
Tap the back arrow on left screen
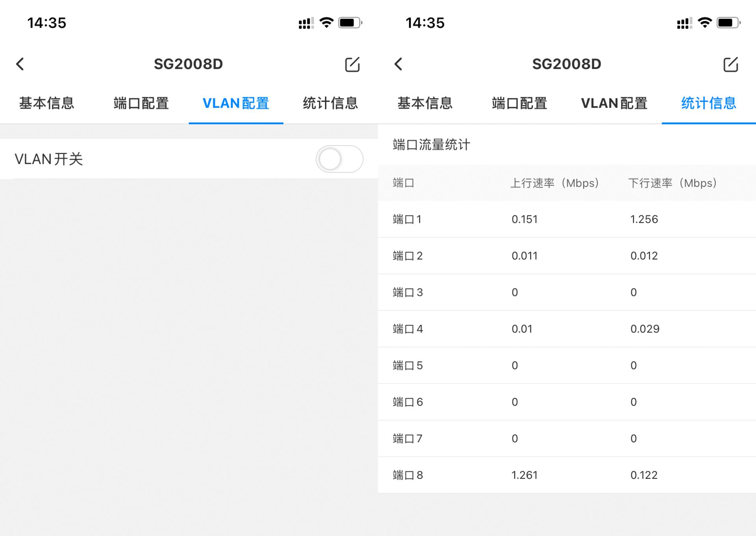tap(20, 64)
